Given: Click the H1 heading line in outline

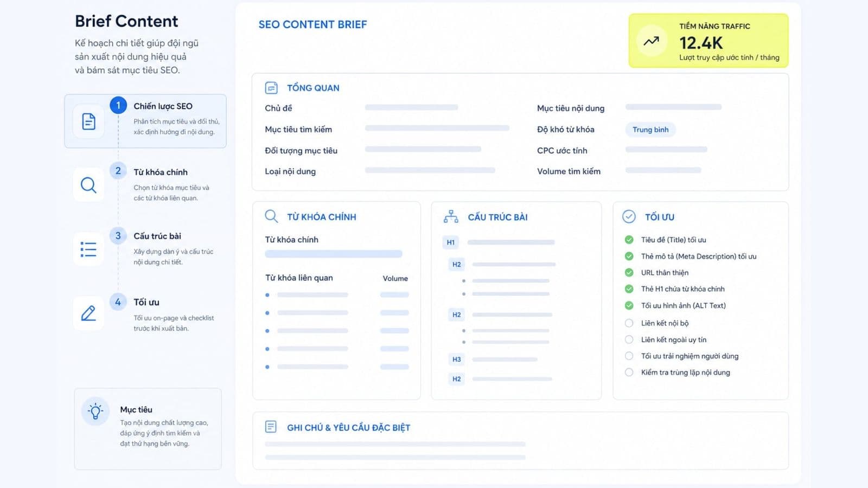Looking at the screenshot, I should point(511,242).
